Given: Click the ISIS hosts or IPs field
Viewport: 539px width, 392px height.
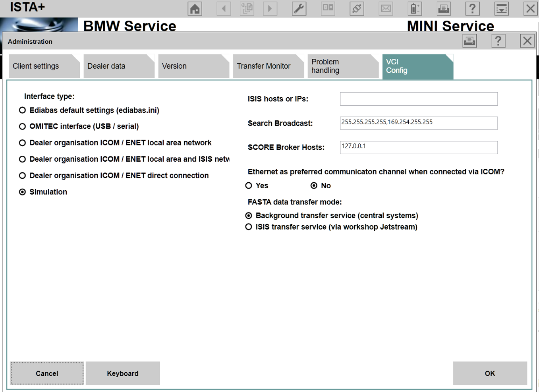Looking at the screenshot, I should pos(419,99).
